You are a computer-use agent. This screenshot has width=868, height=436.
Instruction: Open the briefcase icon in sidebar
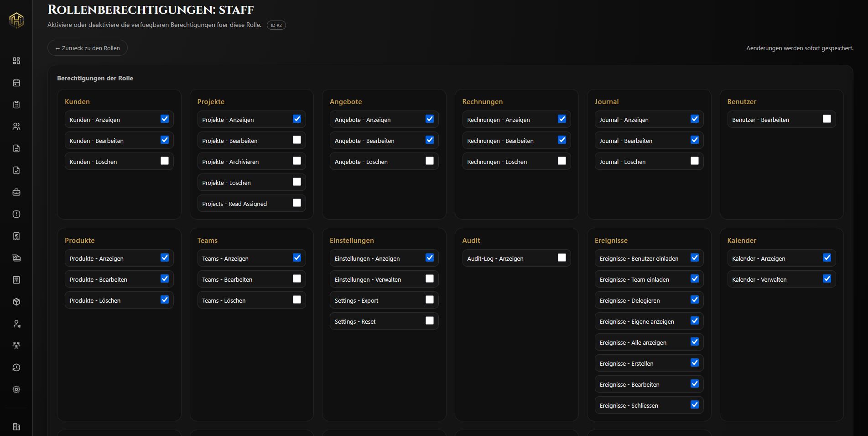click(16, 192)
